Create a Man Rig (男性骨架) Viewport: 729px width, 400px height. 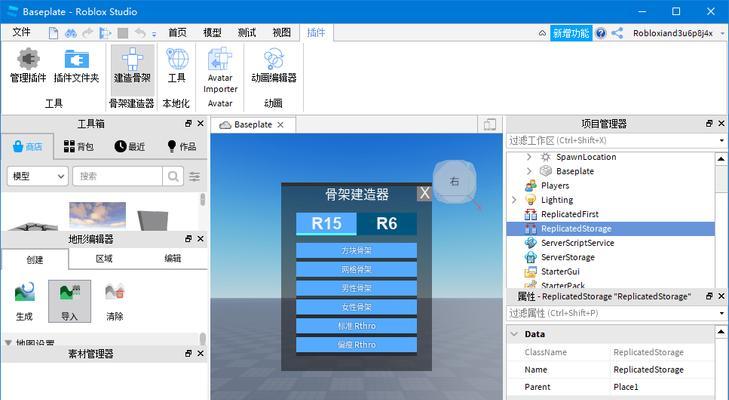[x=356, y=288]
